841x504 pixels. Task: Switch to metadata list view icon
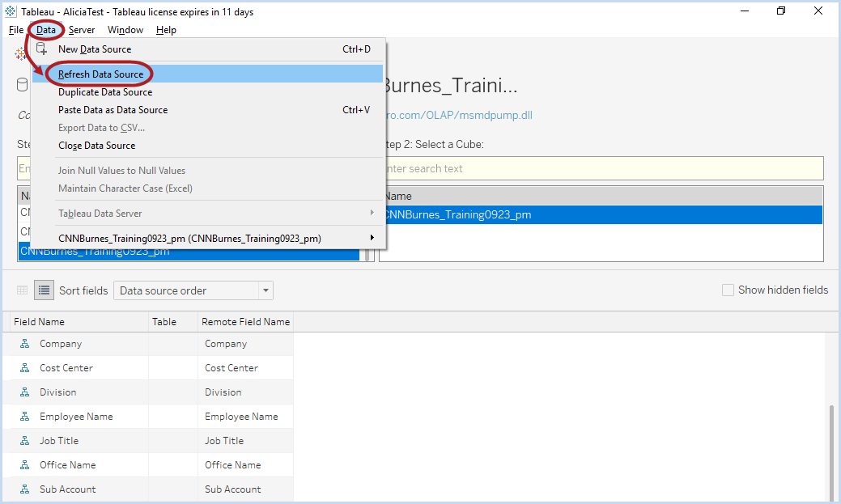click(x=44, y=290)
